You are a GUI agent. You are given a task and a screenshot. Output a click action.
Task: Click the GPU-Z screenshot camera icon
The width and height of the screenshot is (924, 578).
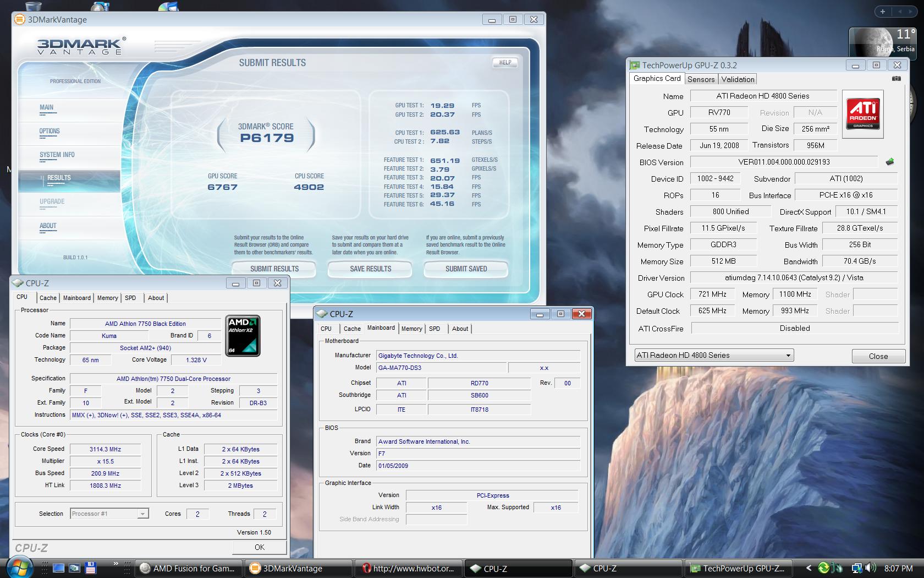coord(896,79)
